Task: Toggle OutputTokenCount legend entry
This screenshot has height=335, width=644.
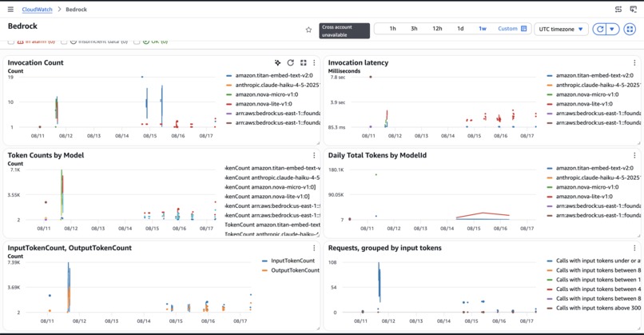Action: pyautogui.click(x=295, y=270)
